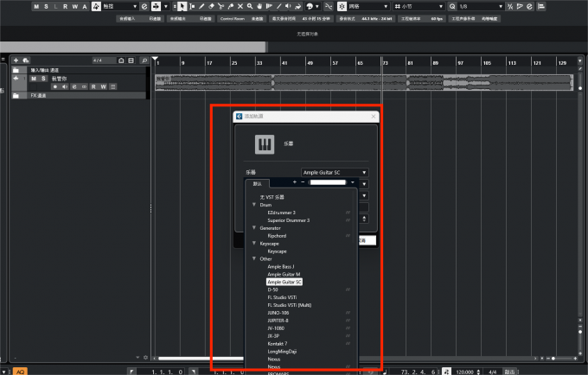Viewport: 588px width, 375px height.
Task: Toggle monitor speaker on the audio track
Action: pyautogui.click(x=65, y=87)
